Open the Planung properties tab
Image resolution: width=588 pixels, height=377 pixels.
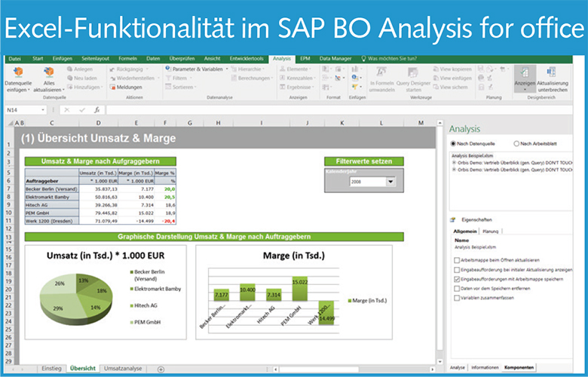click(x=491, y=231)
